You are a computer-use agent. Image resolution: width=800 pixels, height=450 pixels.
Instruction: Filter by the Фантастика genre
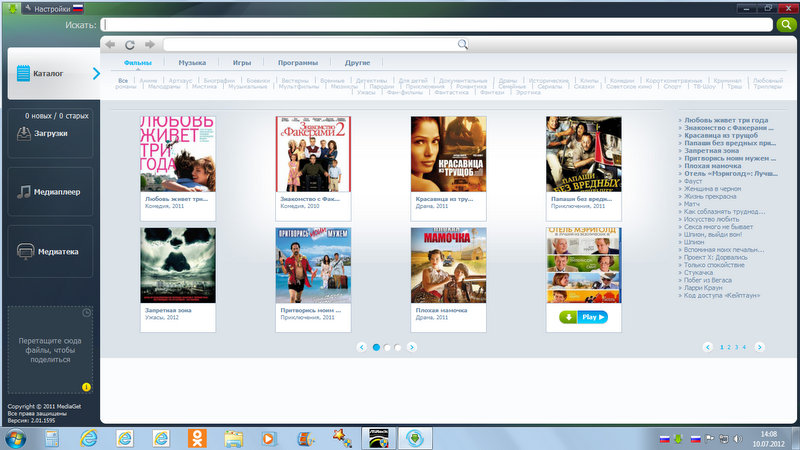(452, 92)
